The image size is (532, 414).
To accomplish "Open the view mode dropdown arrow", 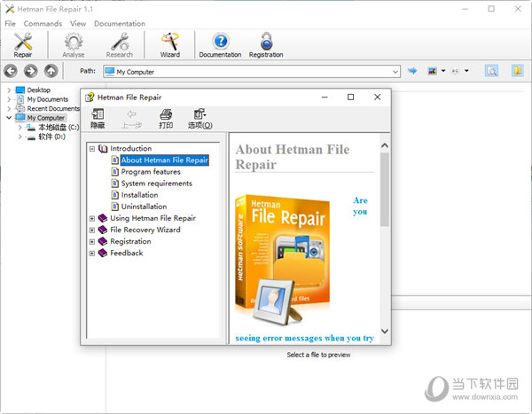I will point(443,71).
